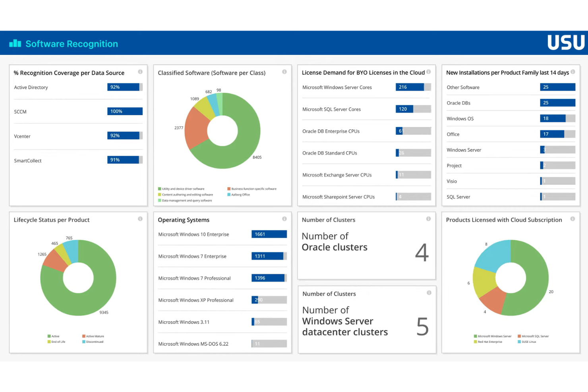
Task: Click the Project product family label
Action: click(x=454, y=166)
